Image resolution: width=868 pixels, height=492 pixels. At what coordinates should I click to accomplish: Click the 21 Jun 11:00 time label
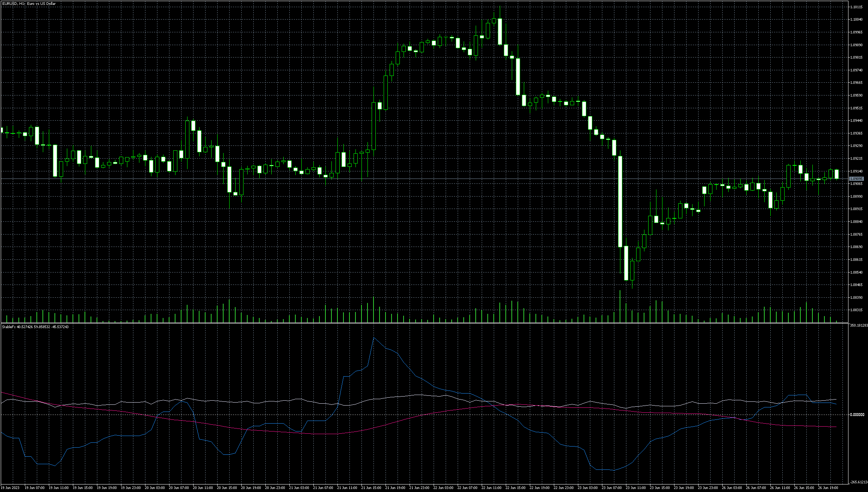point(347,488)
